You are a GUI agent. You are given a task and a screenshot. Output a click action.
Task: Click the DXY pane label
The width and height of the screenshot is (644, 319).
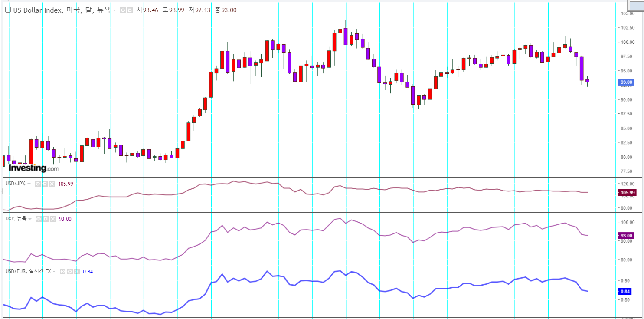[x=16, y=219]
